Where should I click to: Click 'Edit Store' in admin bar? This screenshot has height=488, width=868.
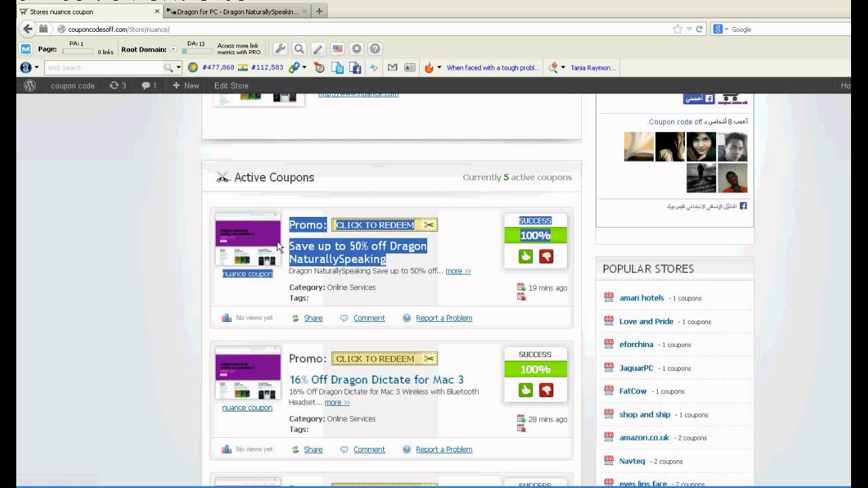(231, 85)
